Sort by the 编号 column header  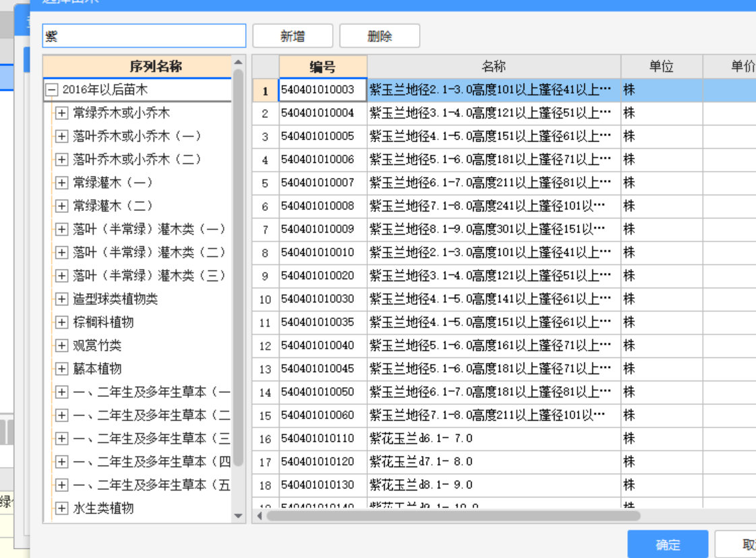pyautogui.click(x=323, y=67)
